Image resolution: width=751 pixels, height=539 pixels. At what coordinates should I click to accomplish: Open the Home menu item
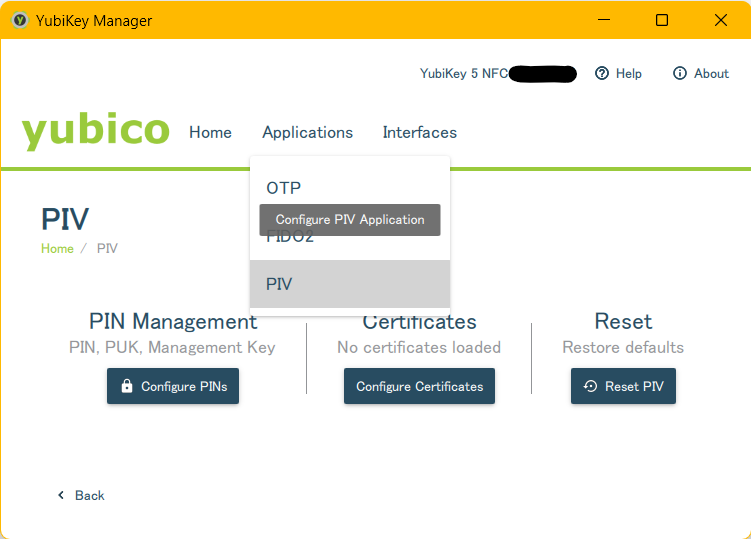click(210, 132)
